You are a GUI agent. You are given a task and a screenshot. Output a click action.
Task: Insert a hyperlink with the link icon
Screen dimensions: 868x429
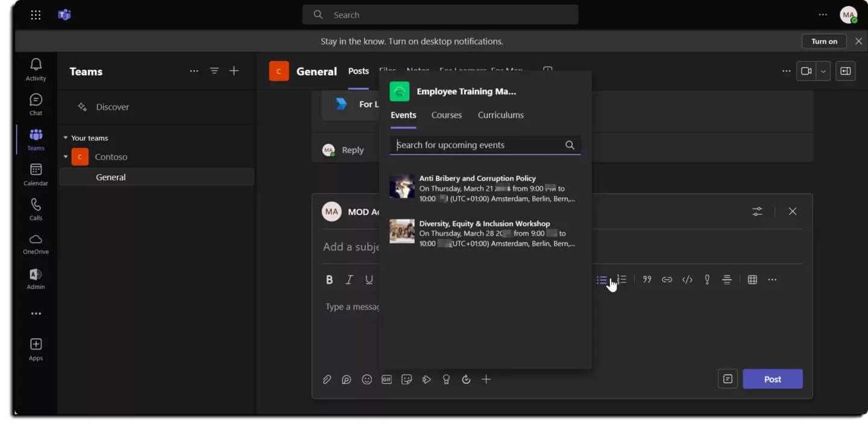(x=667, y=279)
